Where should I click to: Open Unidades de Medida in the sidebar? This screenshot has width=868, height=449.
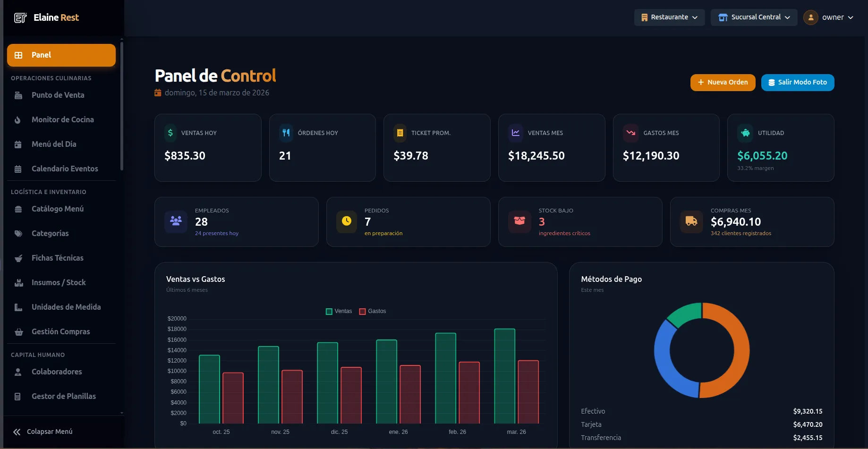tap(61, 307)
